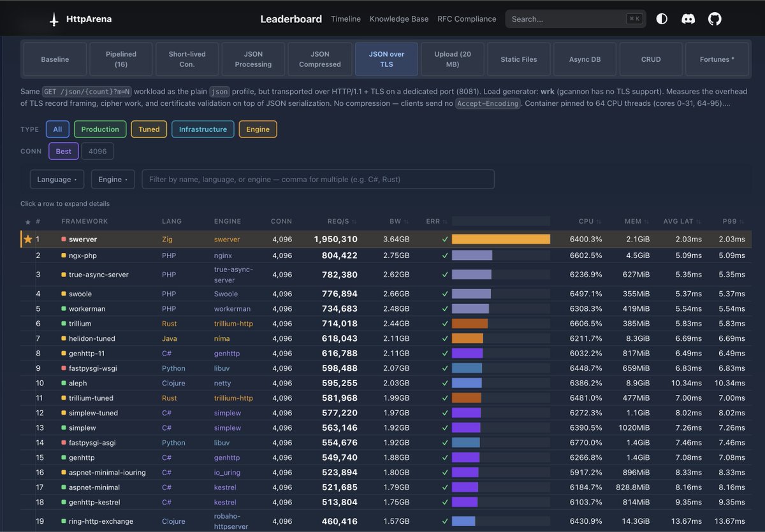Click the red type dot beside swerver
Screen dimensions: 765x532
coord(64,240)
